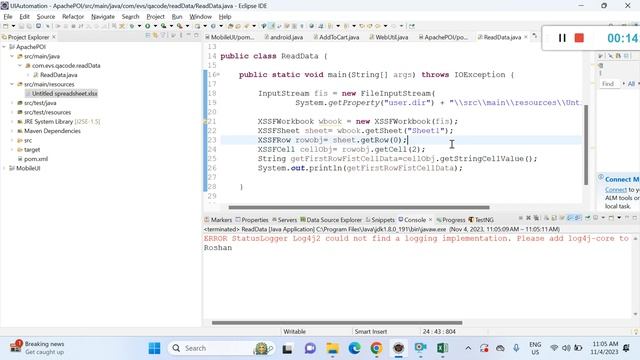This screenshot has width=640, height=360.
Task: Click the Find field in task list
Action: click(x=611, y=84)
